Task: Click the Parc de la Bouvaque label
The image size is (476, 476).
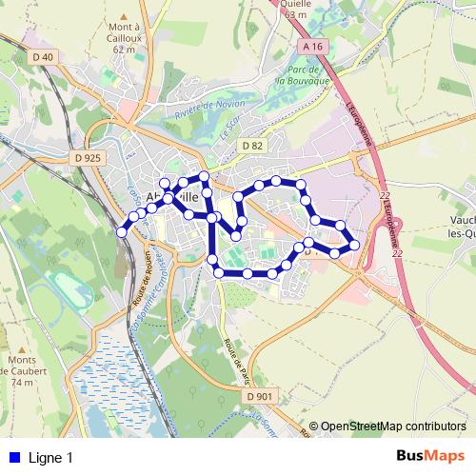Action: 304,75
